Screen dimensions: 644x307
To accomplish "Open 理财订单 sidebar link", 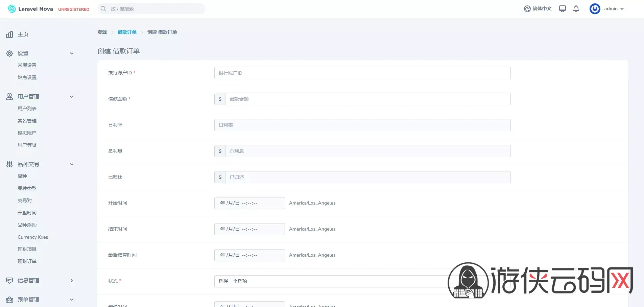I will (x=27, y=261).
